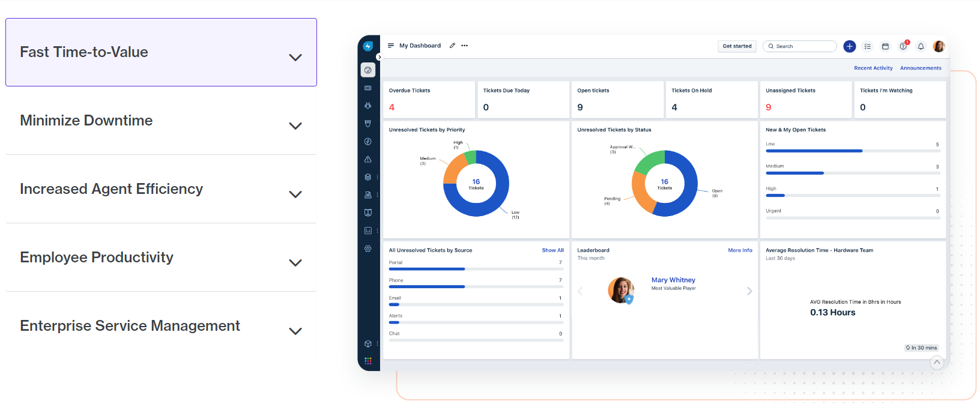The image size is (980, 404).
Task: Open the settings gear in left sidebar
Action: [x=368, y=249]
